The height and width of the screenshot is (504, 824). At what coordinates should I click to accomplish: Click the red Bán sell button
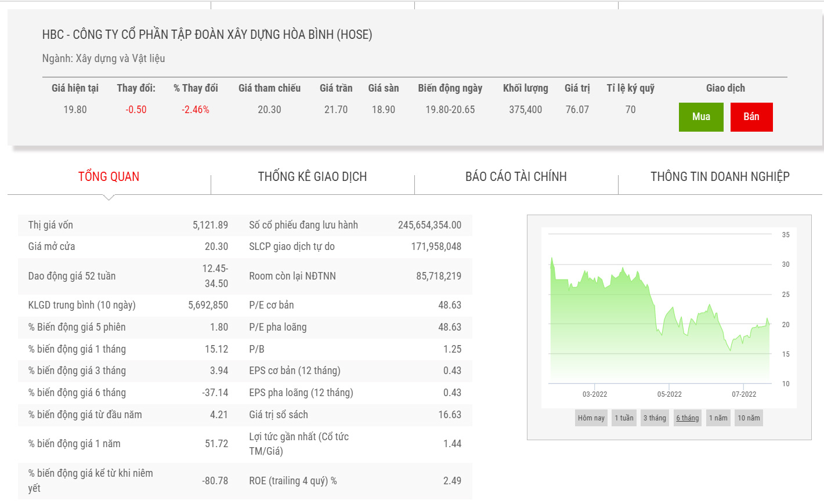pos(751,117)
